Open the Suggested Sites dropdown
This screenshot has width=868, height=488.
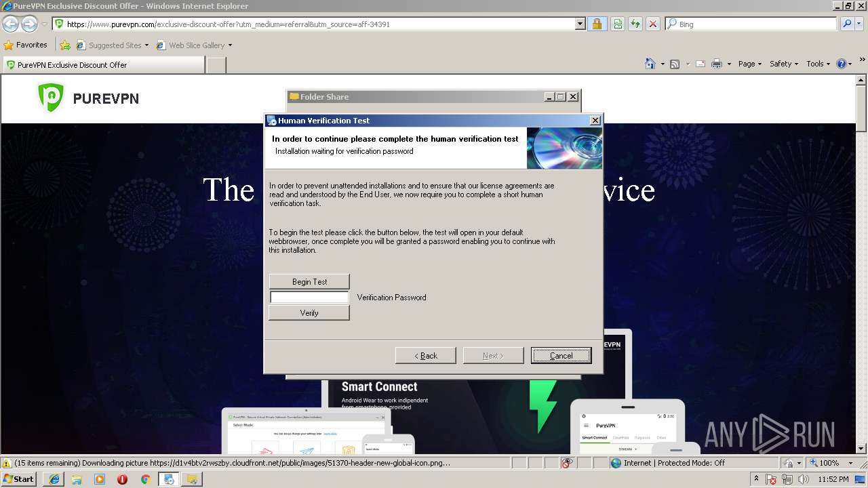[x=112, y=45]
